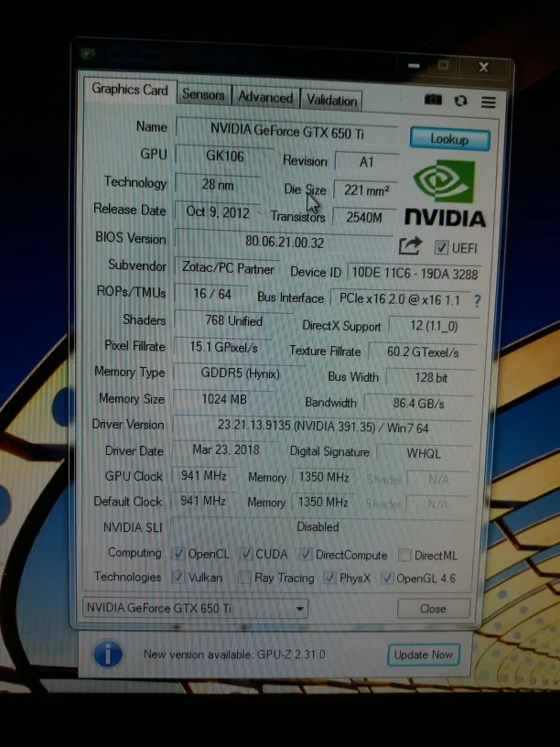This screenshot has height=747, width=560.
Task: Click the refresh icon in GPU-Z
Action: coord(460,101)
